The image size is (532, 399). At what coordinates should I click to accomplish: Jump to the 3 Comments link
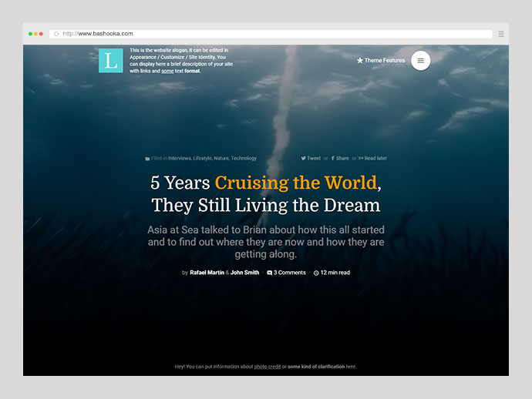pos(289,273)
